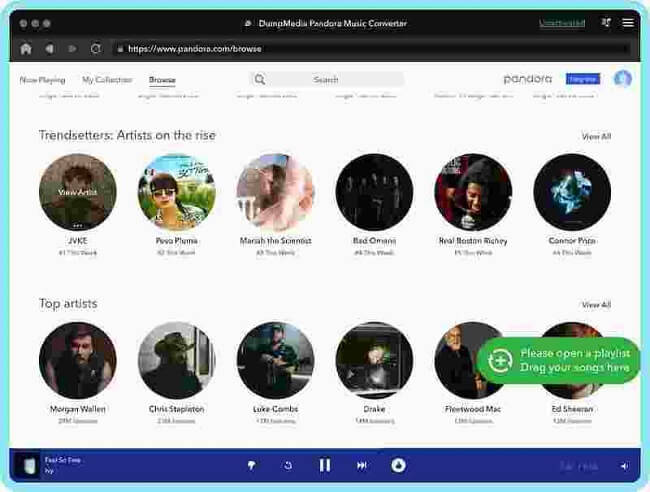Image resolution: width=650 pixels, height=492 pixels.
Task: Click the Pandora search field
Action: pos(326,79)
